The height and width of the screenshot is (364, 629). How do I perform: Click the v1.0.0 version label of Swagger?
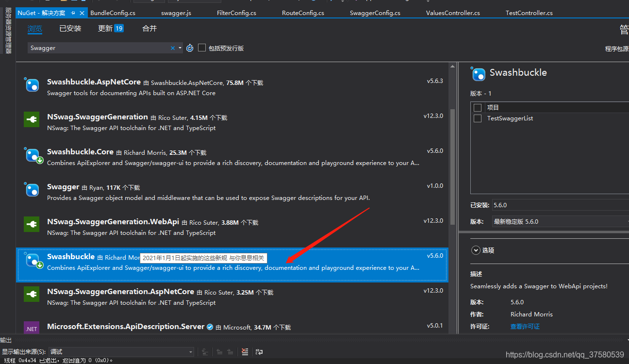435,186
